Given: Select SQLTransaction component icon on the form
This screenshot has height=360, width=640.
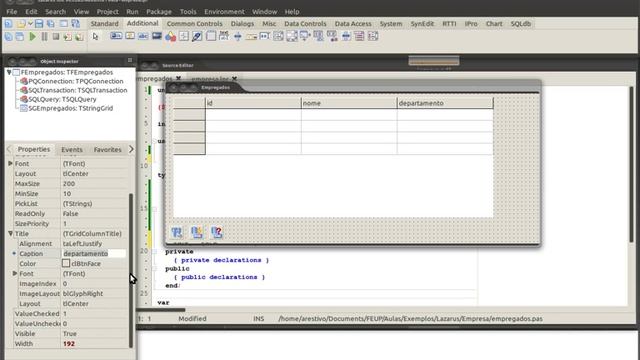Looking at the screenshot, I should point(197,233).
